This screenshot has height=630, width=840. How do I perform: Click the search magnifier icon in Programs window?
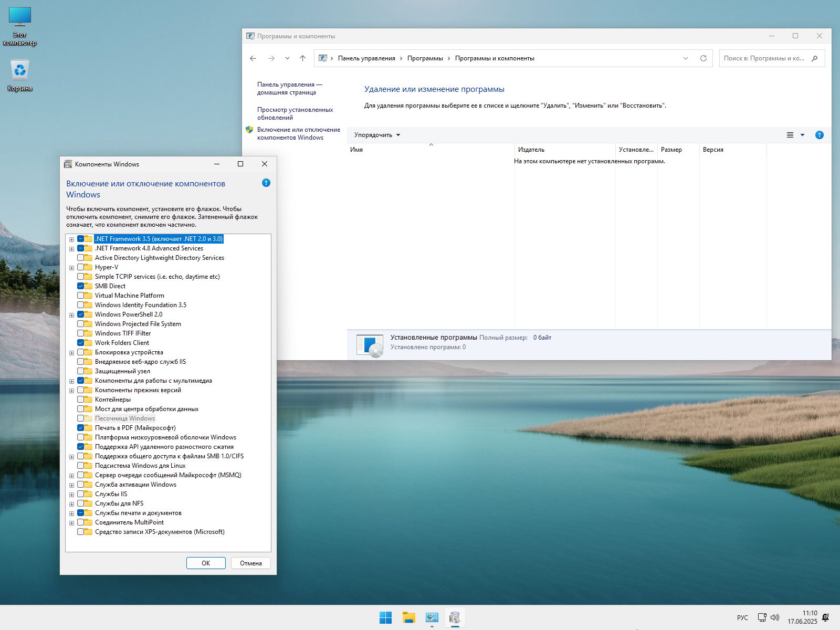(x=815, y=58)
